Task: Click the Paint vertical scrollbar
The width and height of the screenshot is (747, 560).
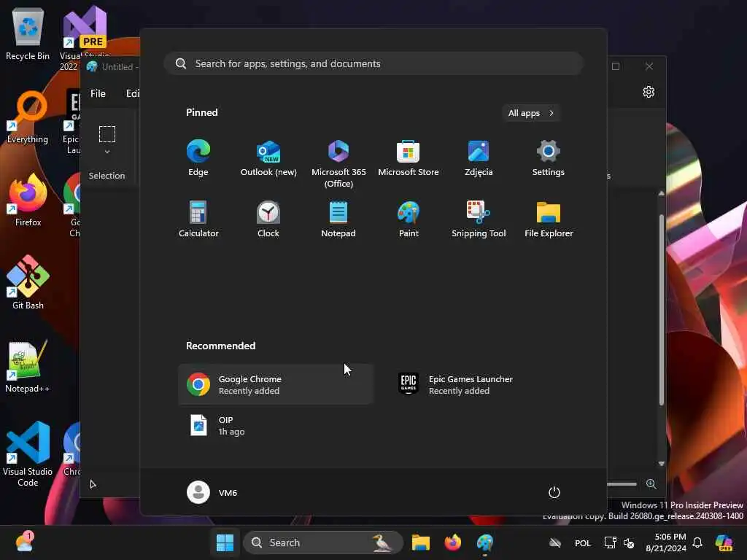Action: pos(661,309)
